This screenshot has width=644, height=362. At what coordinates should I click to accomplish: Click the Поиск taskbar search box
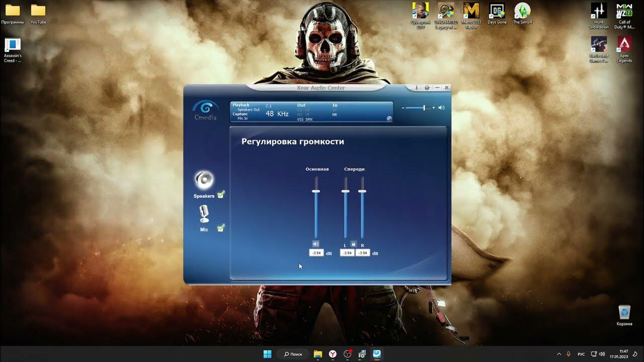point(293,354)
